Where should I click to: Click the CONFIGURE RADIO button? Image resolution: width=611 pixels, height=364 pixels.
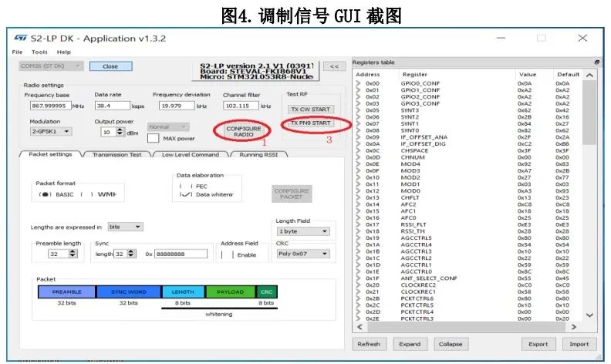coord(244,131)
